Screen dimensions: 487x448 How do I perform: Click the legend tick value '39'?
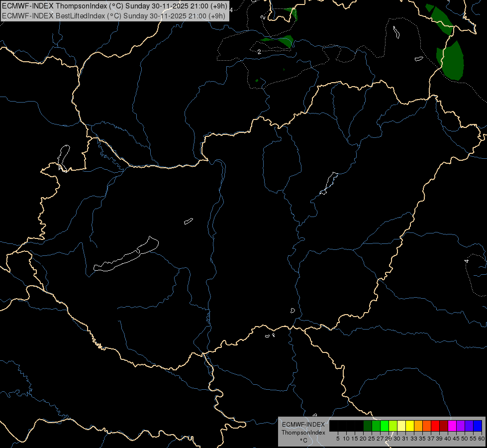click(439, 439)
